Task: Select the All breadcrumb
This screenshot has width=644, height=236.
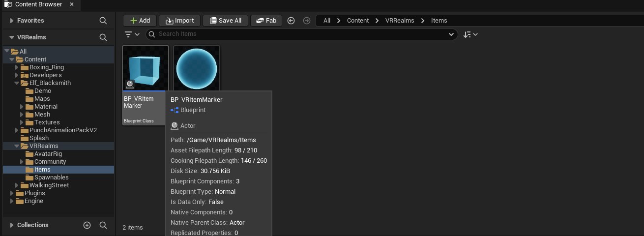Action: point(327,21)
